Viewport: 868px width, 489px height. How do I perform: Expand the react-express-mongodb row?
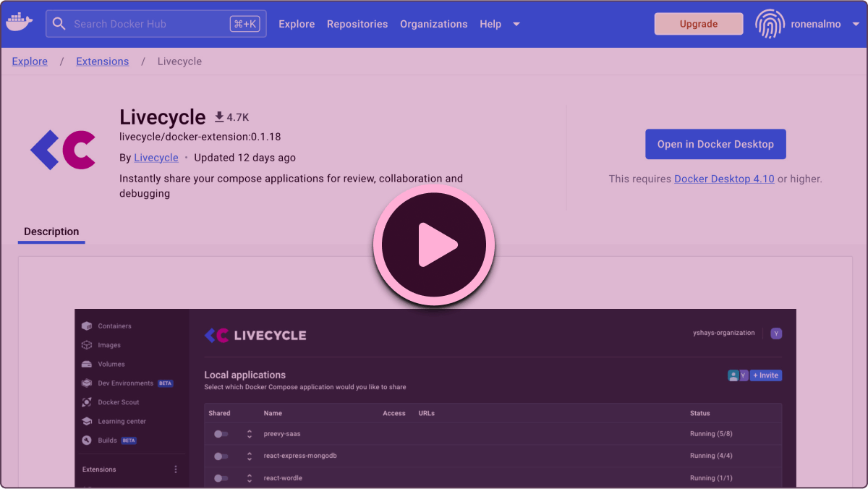[250, 456]
